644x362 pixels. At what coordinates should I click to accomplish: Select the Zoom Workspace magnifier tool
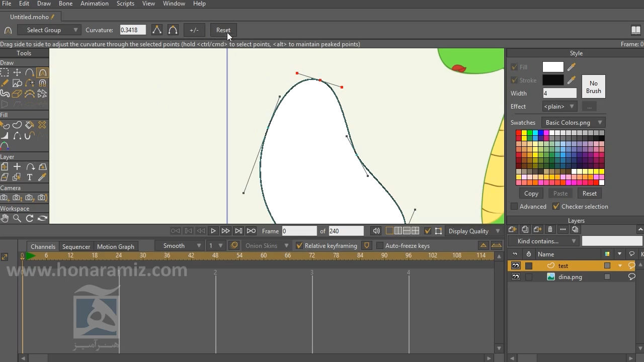point(17,218)
